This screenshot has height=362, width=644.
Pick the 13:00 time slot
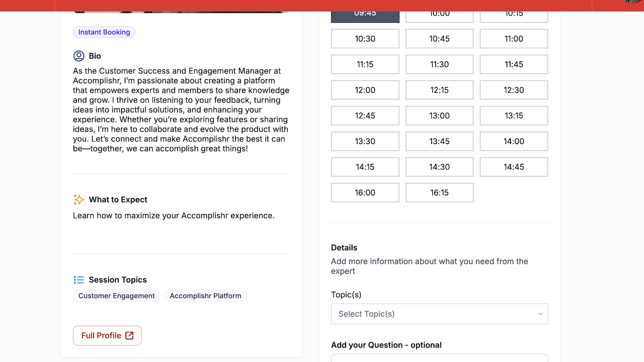(x=439, y=116)
